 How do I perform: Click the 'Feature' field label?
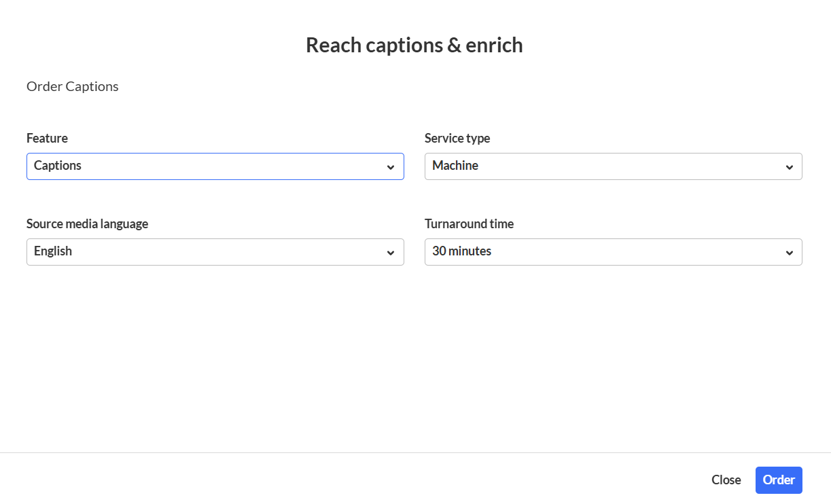(47, 139)
